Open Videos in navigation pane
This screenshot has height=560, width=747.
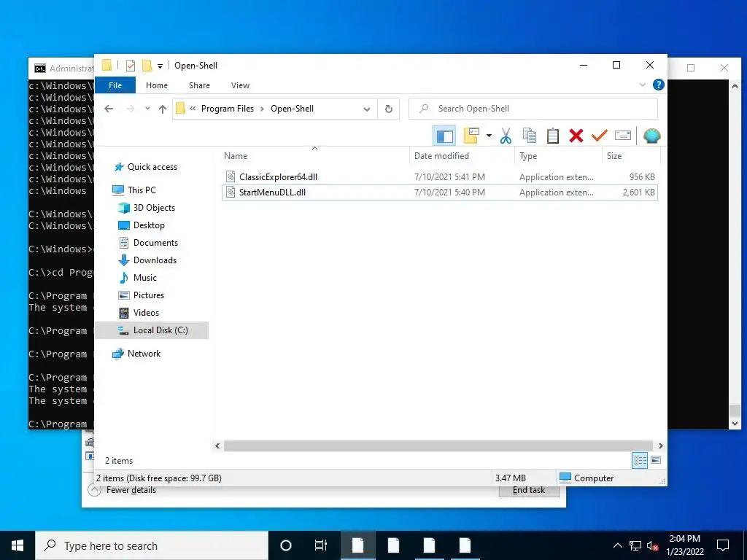146,313
